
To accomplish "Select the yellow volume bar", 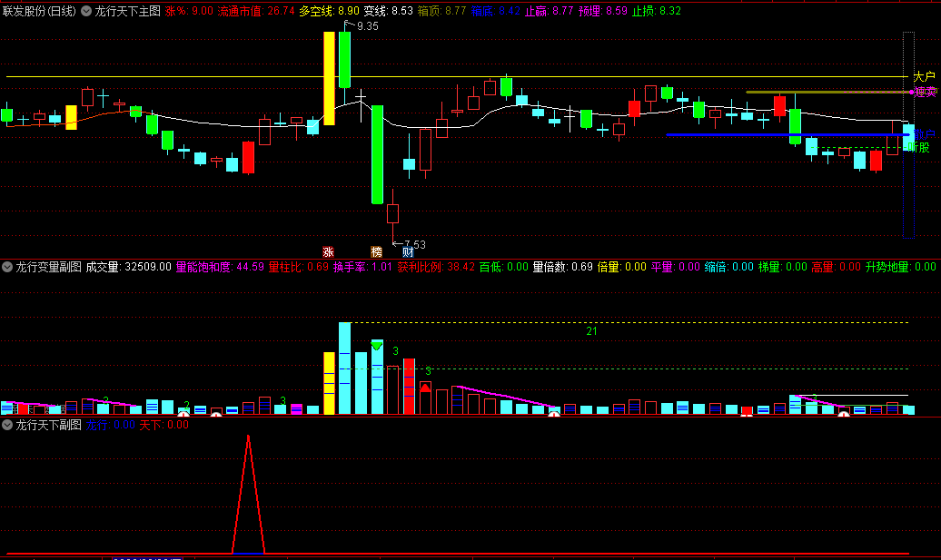I will [x=329, y=383].
